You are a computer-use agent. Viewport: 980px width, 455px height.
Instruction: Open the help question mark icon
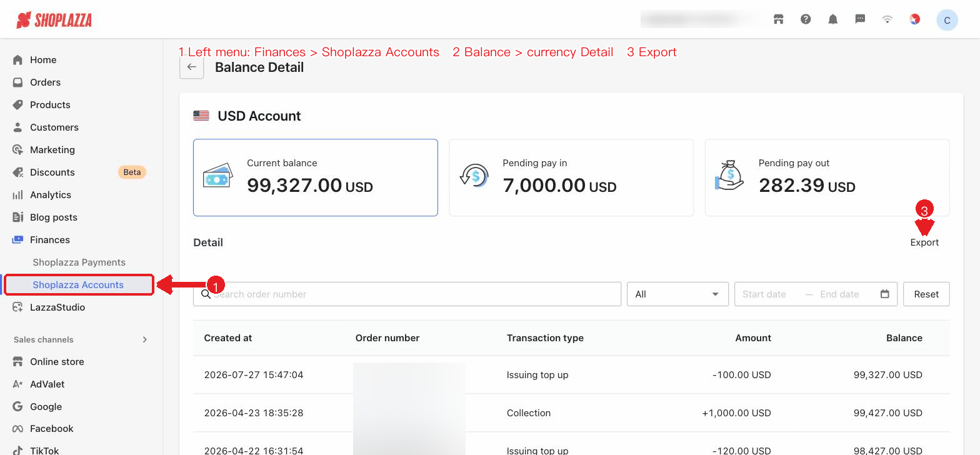[x=806, y=19]
